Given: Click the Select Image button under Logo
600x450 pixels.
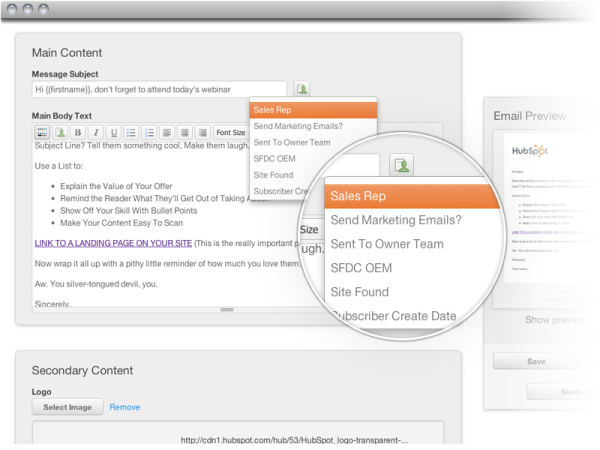Looking at the screenshot, I should (67, 407).
